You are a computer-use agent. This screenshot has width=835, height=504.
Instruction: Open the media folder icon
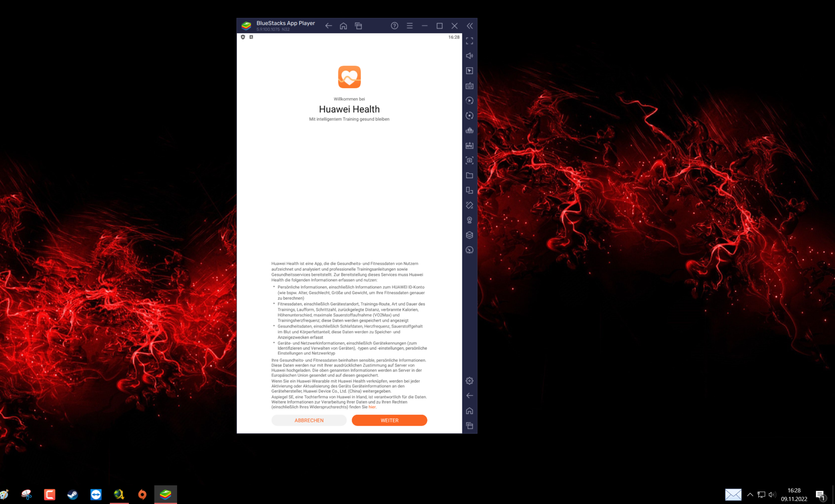[x=469, y=175]
